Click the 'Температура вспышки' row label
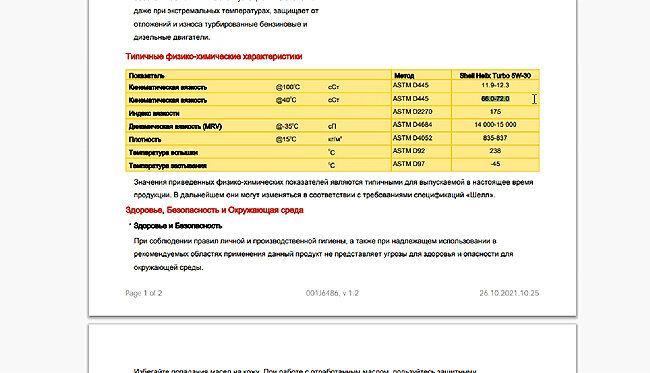This screenshot has width=650, height=373. click(x=163, y=153)
